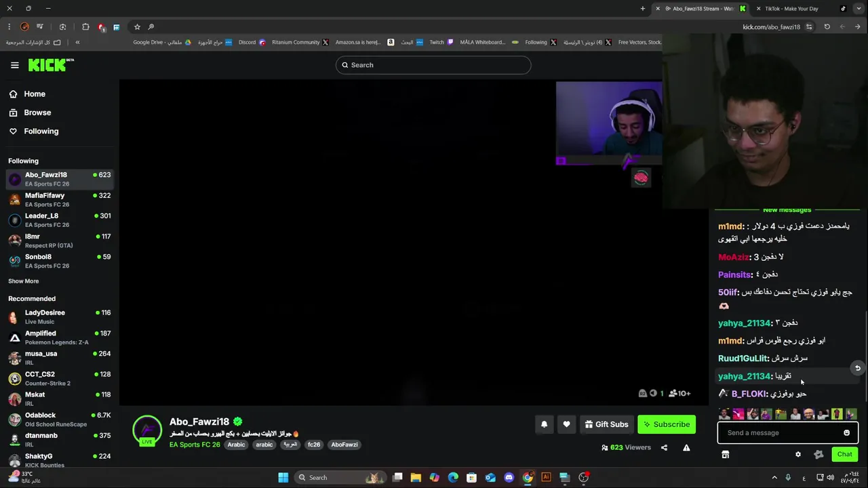Open Mskat recommended channel
The width and height of the screenshot is (868, 488).
(59, 399)
